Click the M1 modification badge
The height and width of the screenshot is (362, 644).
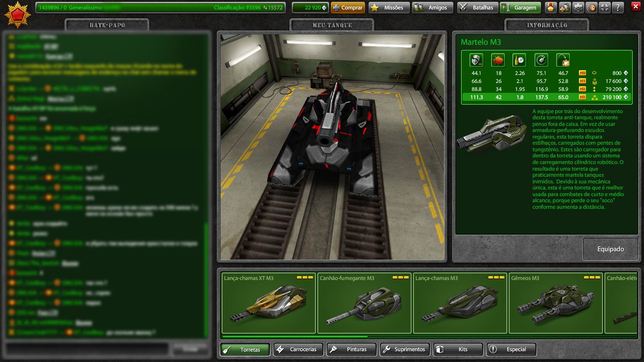point(582,81)
